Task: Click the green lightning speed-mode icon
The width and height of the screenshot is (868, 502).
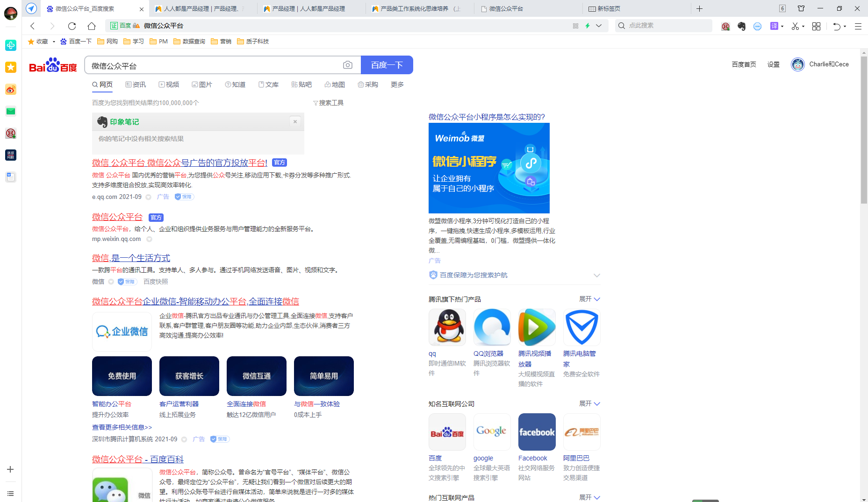Action: [x=588, y=26]
